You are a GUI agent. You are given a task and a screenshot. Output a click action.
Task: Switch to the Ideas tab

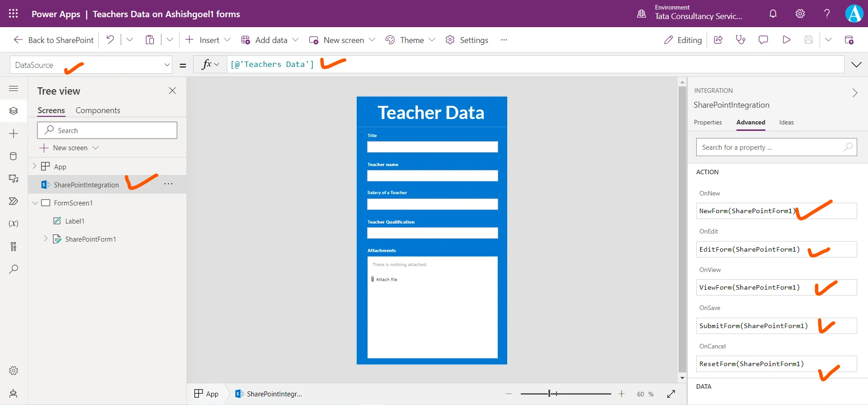pos(786,122)
